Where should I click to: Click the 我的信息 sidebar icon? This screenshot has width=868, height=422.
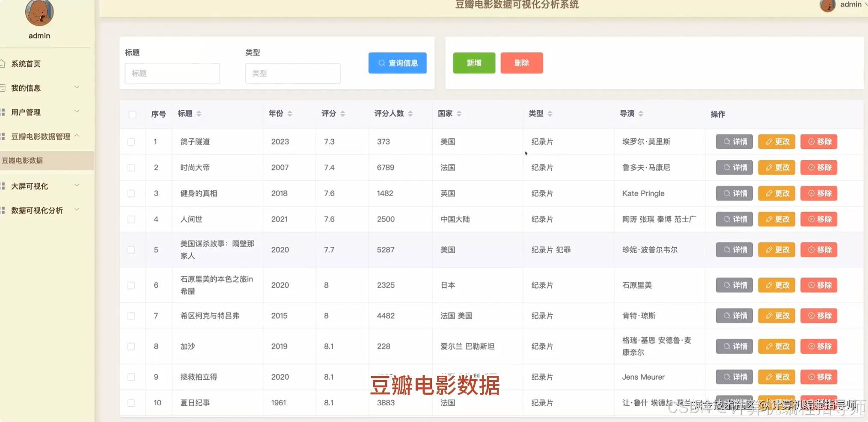(2, 88)
